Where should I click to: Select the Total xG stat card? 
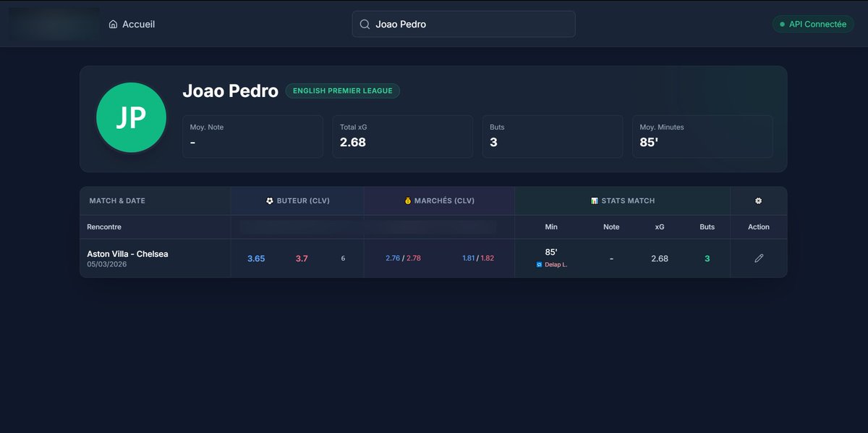[x=403, y=136]
